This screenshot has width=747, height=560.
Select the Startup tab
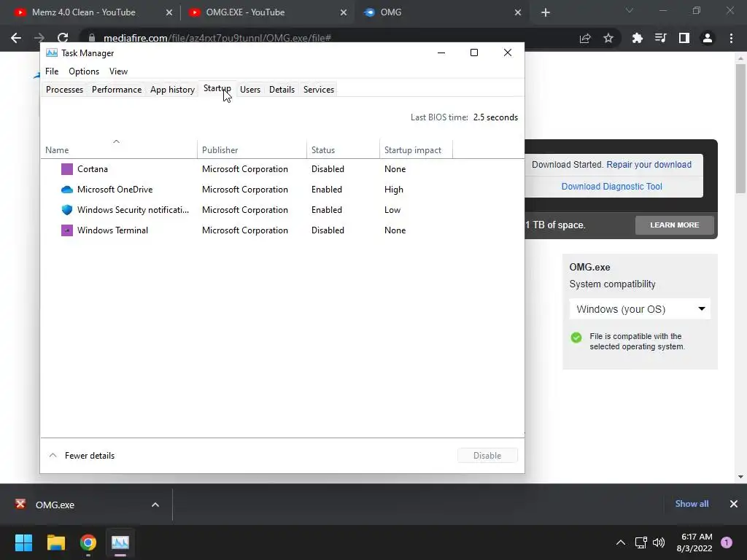click(x=217, y=88)
